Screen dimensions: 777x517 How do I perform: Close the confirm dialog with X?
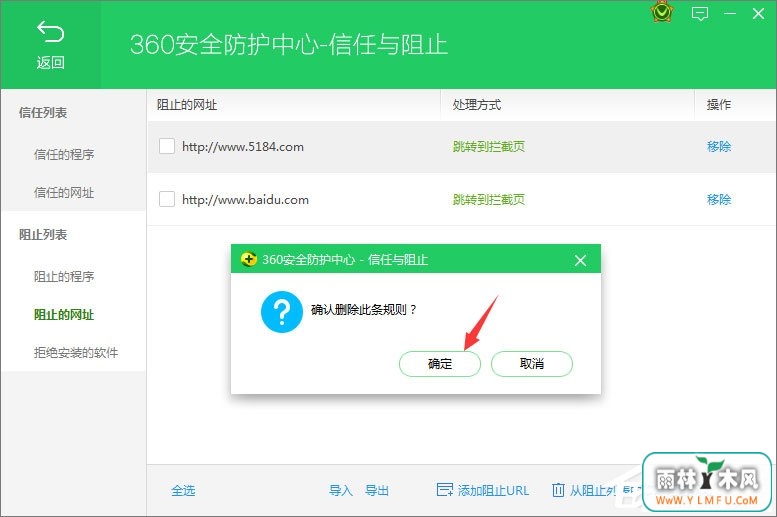click(x=580, y=260)
